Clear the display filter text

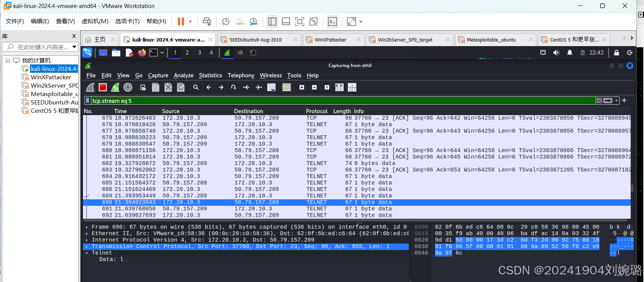599,101
